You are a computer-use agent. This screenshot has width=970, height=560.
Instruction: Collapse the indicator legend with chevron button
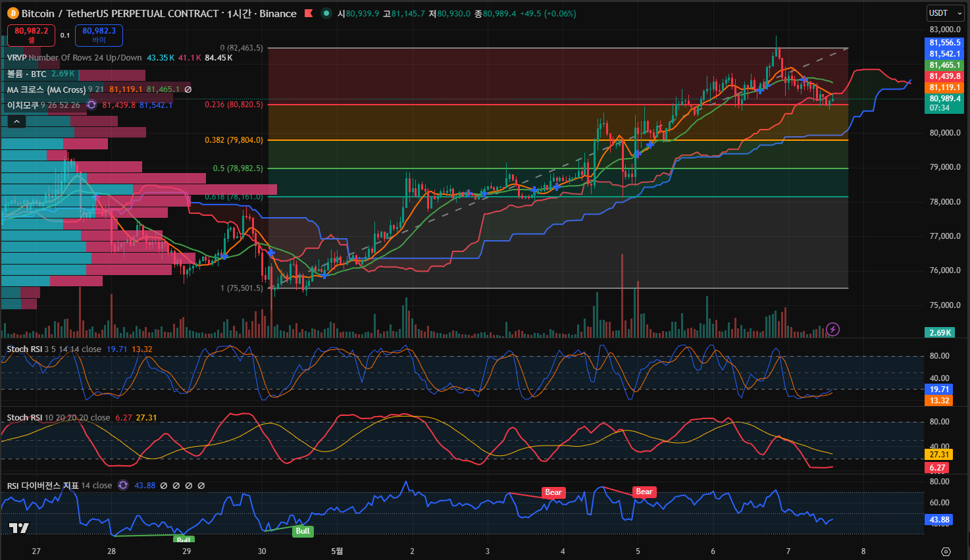pyautogui.click(x=16, y=121)
